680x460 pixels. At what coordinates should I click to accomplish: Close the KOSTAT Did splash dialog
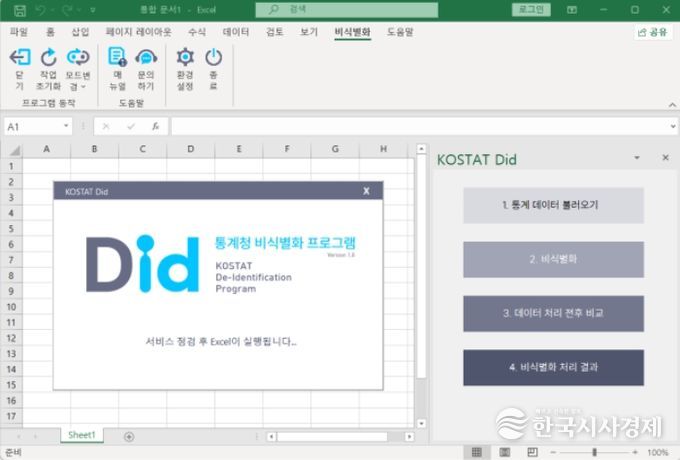366,190
